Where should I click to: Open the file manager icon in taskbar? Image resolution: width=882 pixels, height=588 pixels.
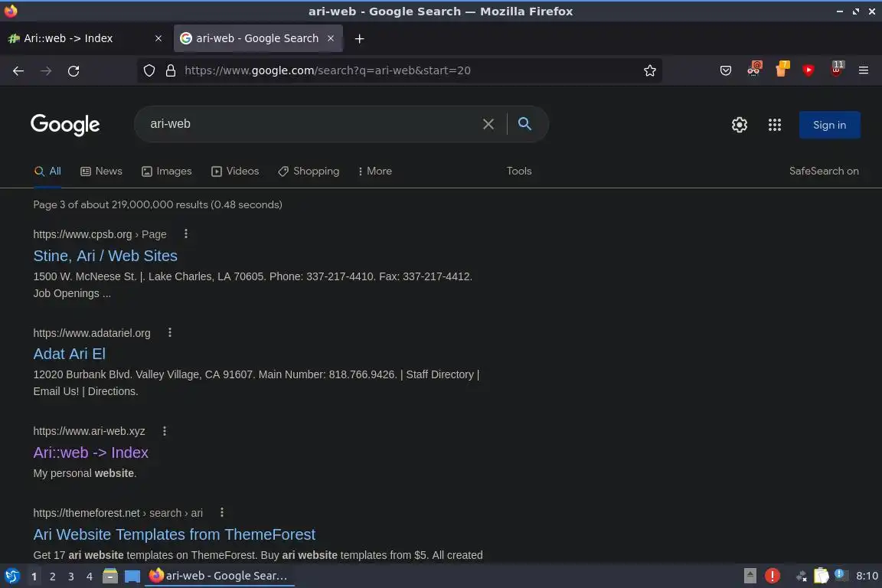[110, 576]
